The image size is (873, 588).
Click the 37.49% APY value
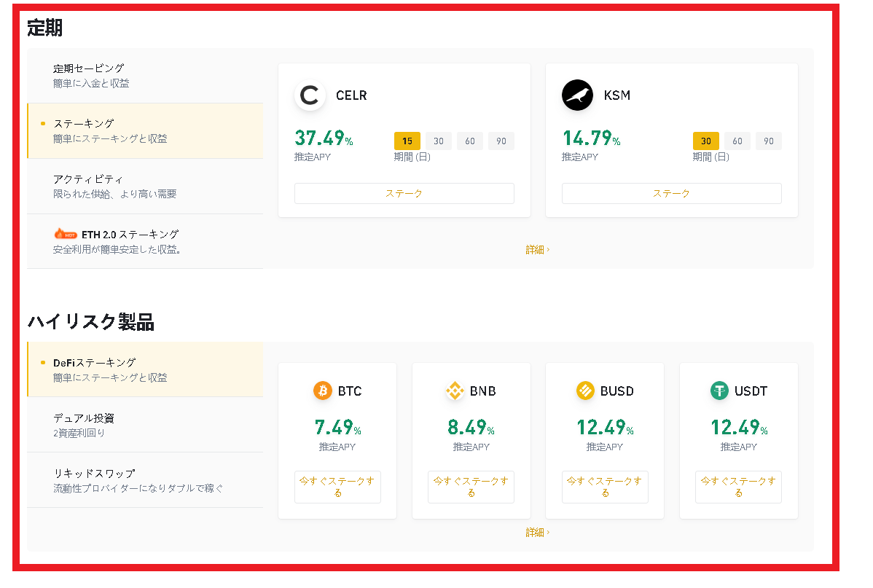(324, 138)
